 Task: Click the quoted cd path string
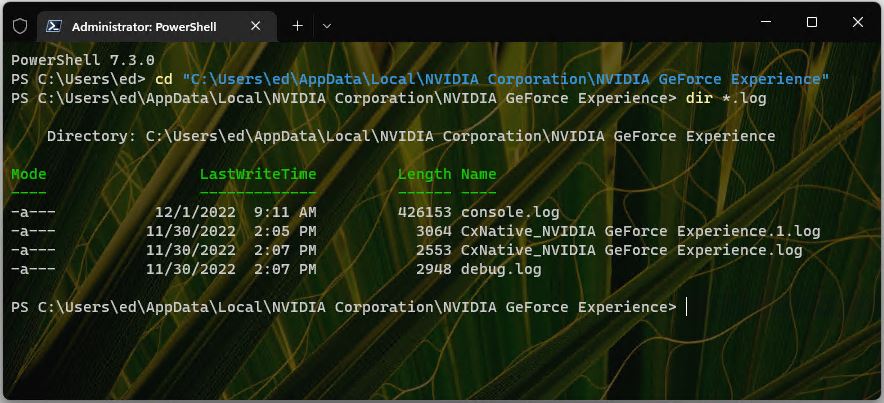tap(506, 79)
